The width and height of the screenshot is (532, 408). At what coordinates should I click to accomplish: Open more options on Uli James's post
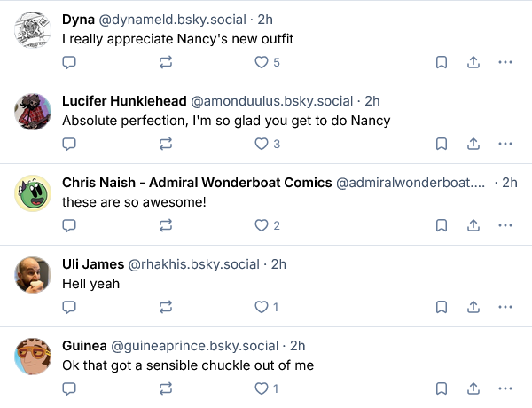click(x=505, y=307)
